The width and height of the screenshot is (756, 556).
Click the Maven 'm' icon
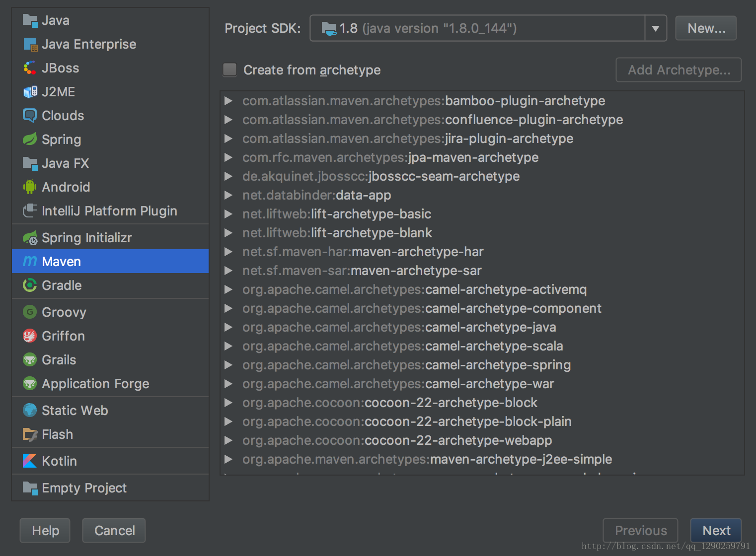[30, 261]
